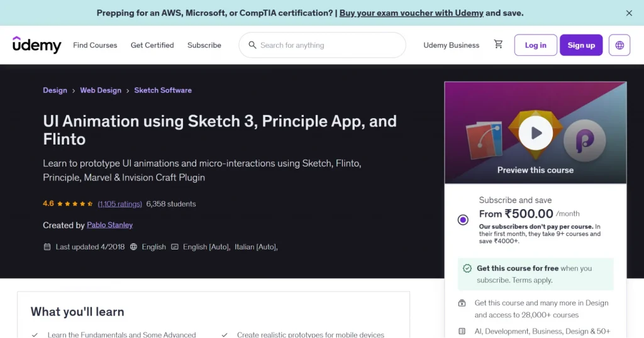Click the Sketch gem thumbnail image
Image resolution: width=644 pixels, height=338 pixels.
[536, 135]
